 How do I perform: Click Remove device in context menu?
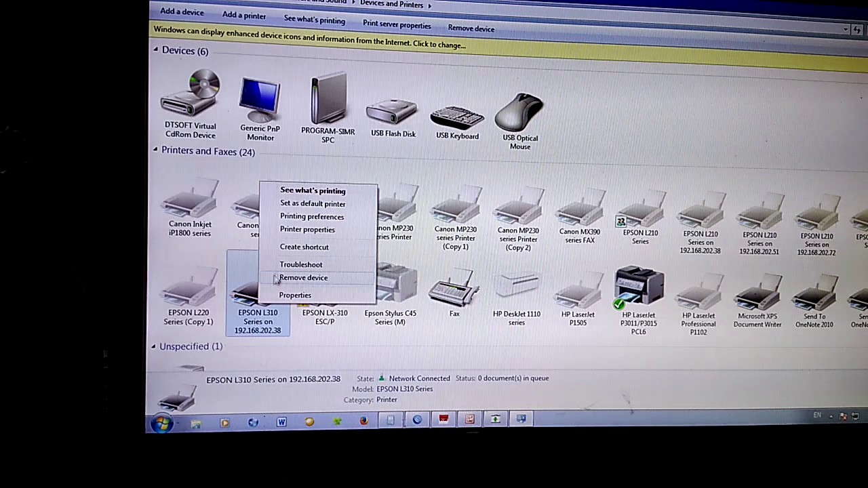tap(303, 277)
